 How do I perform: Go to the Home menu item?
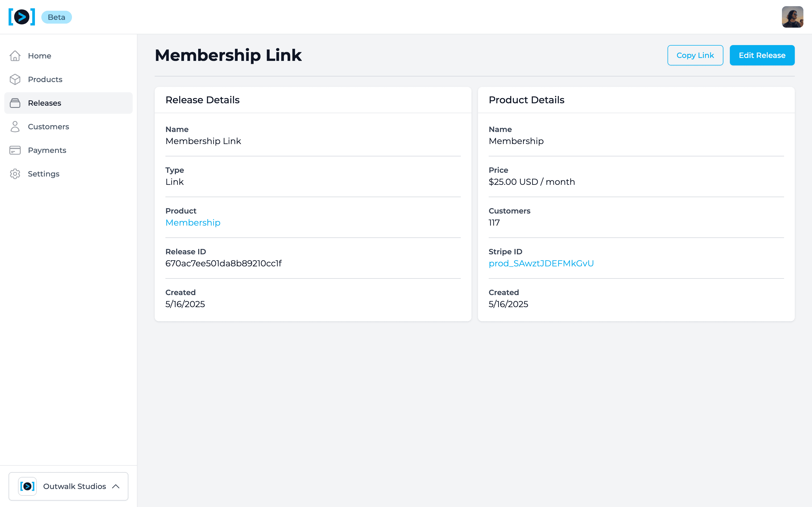tap(39, 56)
